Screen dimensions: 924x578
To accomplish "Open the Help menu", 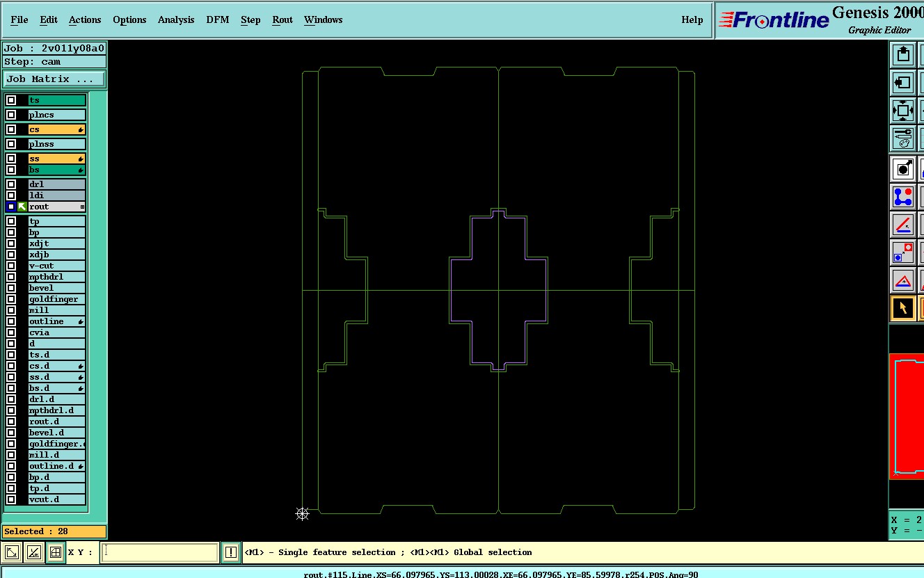I will (x=692, y=19).
